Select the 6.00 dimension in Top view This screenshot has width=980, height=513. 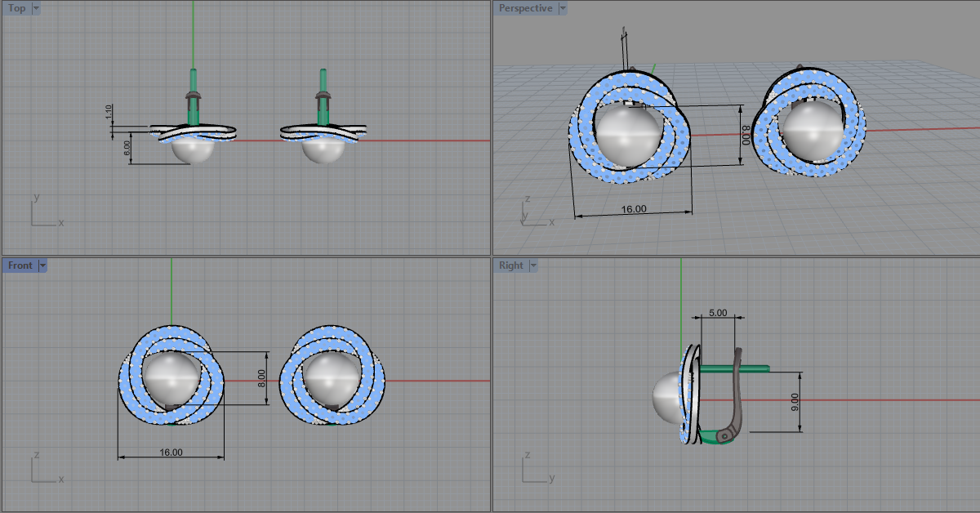[127, 148]
